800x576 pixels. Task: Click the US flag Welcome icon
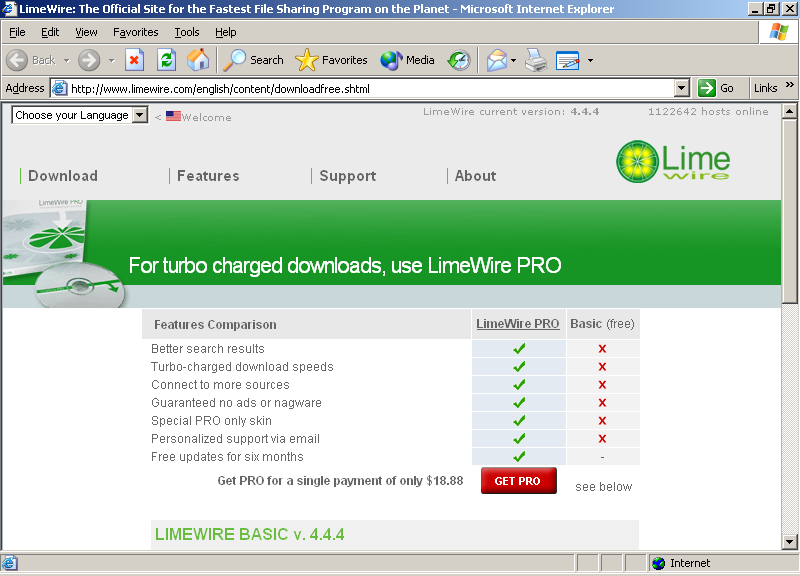173,116
